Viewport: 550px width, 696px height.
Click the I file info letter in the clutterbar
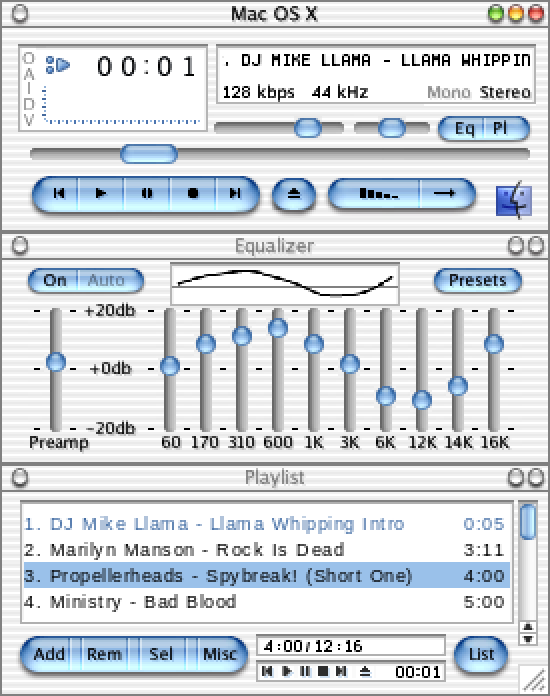[28, 87]
